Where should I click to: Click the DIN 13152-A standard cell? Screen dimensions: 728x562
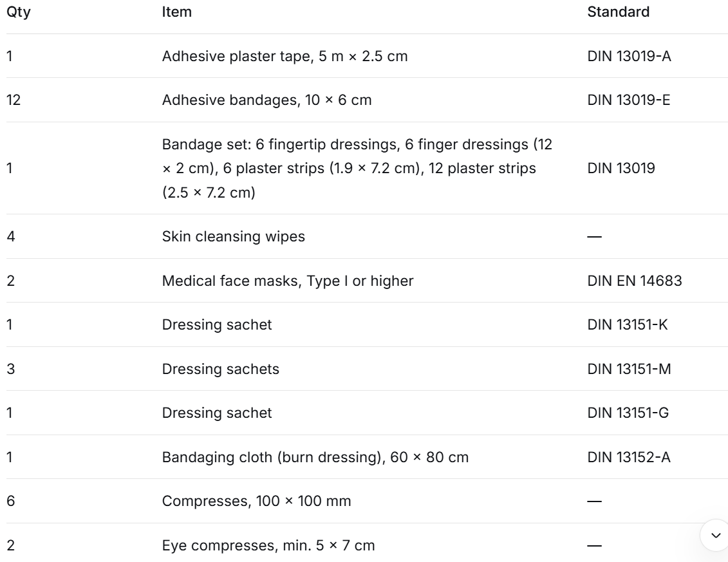point(629,458)
